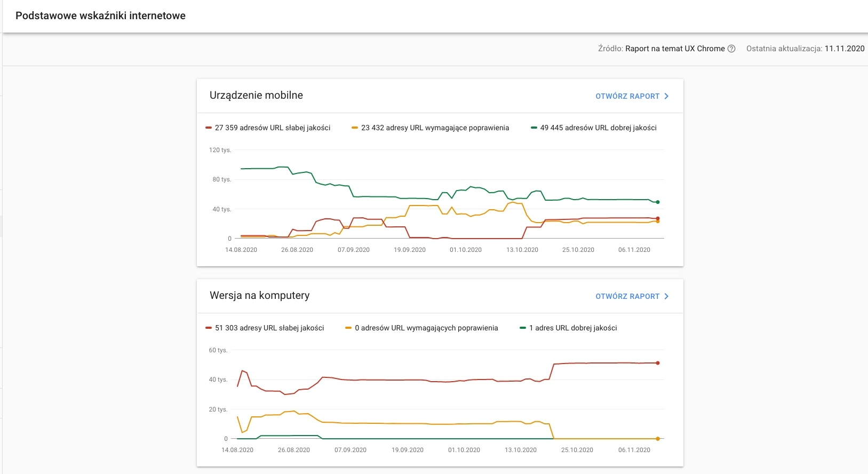Image resolution: width=868 pixels, height=474 pixels.
Task: Click the '27 359 adresów URL słabej jakości' legend text
Action: pyautogui.click(x=273, y=128)
